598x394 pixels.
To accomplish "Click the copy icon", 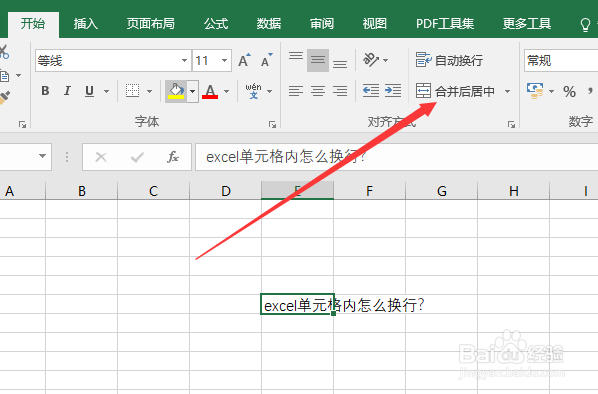I will pos(4,76).
